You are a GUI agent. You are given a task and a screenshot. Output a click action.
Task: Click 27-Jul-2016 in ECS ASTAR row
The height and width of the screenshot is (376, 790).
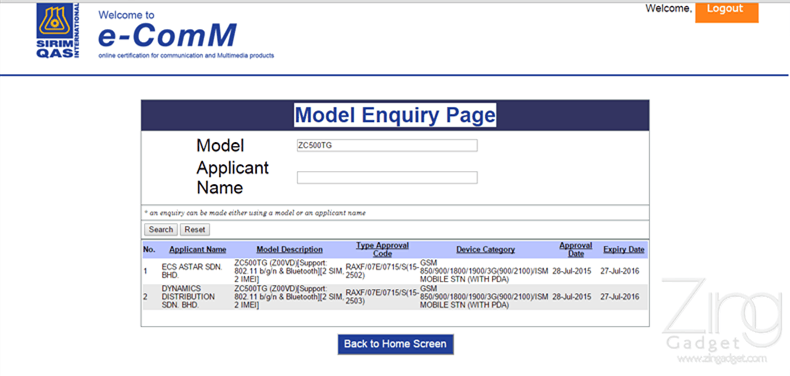click(x=620, y=271)
